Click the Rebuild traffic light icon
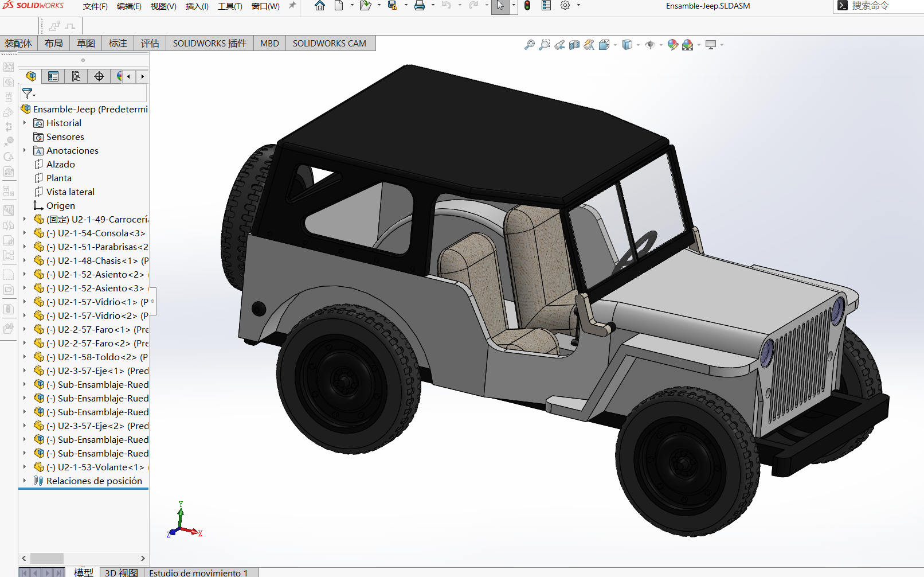Screen dimensions: 924x577 click(527, 6)
